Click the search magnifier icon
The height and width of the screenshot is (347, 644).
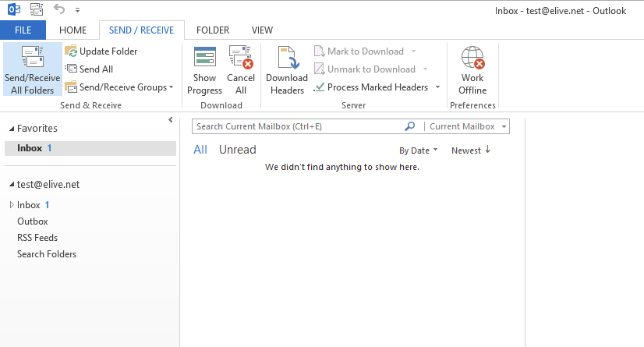point(409,126)
